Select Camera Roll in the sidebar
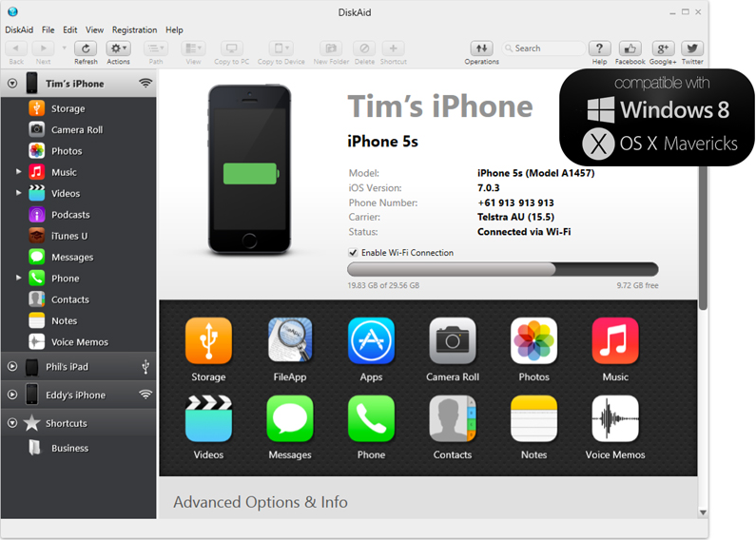The image size is (756, 540). pyautogui.click(x=76, y=130)
